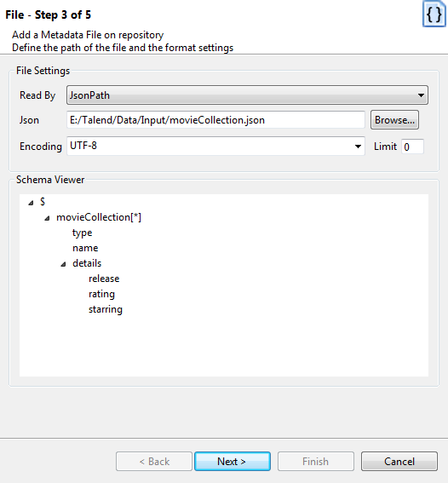Select the $ root tree item
Viewport: 448px width, 483px height.
point(43,202)
